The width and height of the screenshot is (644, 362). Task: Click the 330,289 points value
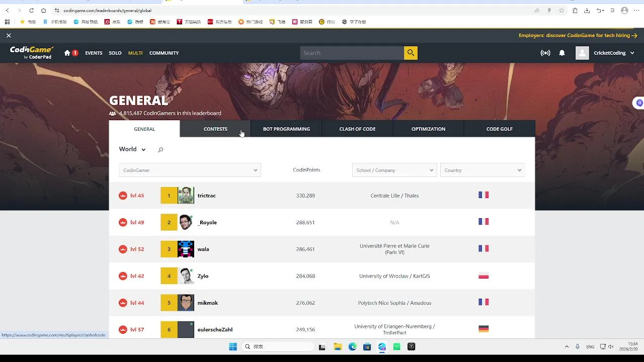[305, 196]
